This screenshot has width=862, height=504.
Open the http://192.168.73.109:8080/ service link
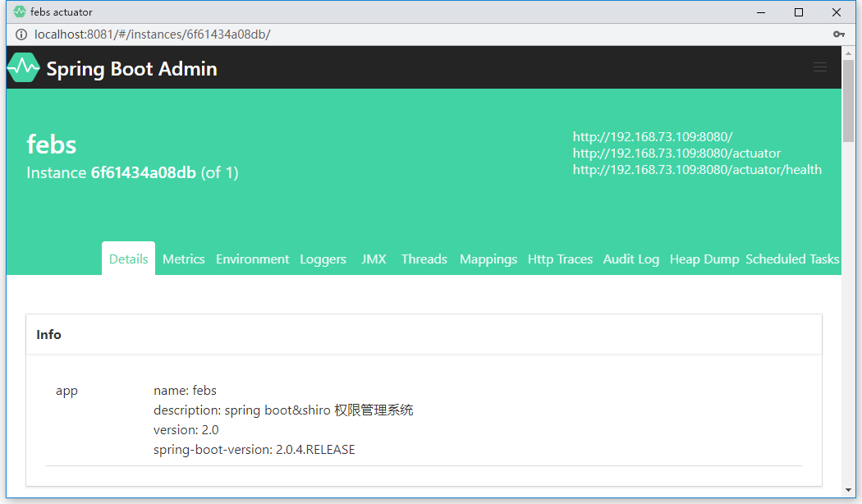[653, 137]
